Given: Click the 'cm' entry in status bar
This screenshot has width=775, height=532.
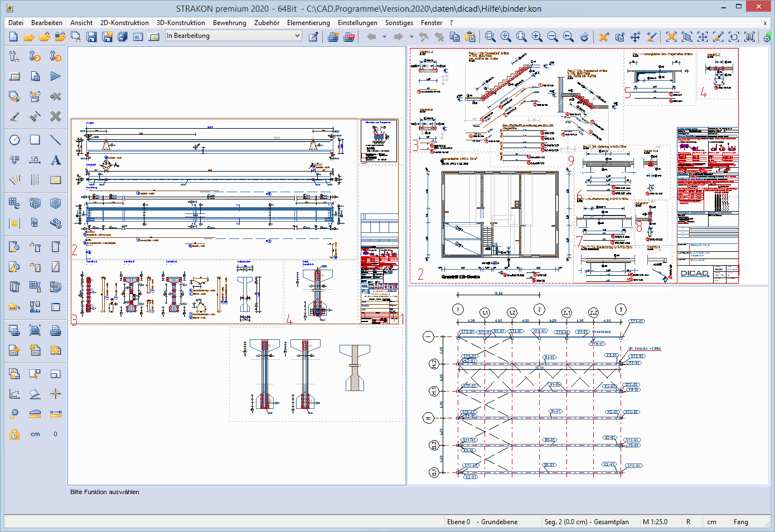Looking at the screenshot, I should tap(712, 522).
